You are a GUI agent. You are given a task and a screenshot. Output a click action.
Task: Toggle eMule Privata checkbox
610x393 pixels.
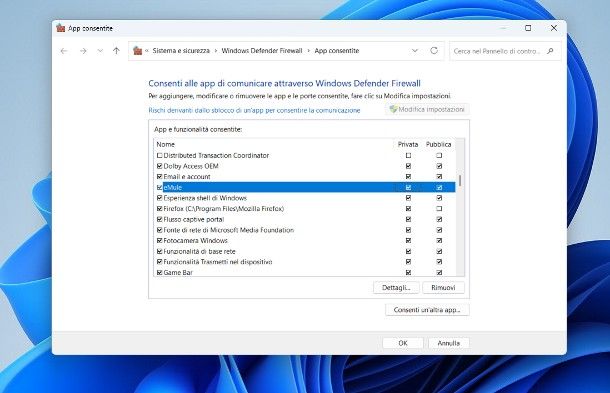(408, 188)
